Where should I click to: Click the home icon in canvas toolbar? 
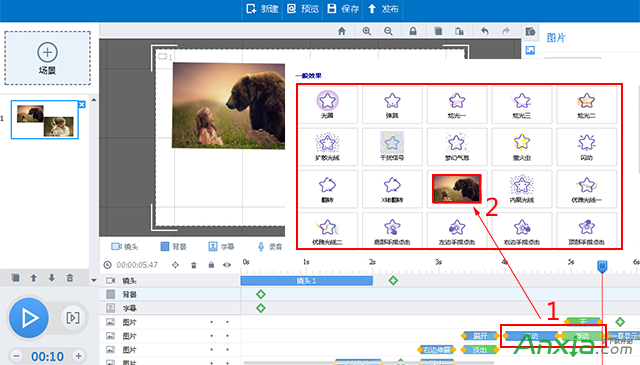tap(342, 31)
